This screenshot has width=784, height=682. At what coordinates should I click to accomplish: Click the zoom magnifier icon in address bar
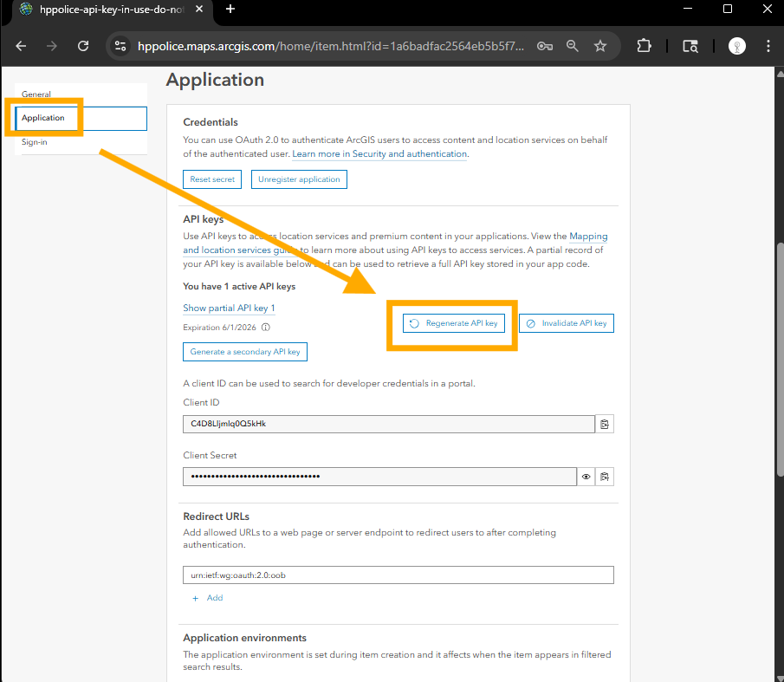coord(572,46)
